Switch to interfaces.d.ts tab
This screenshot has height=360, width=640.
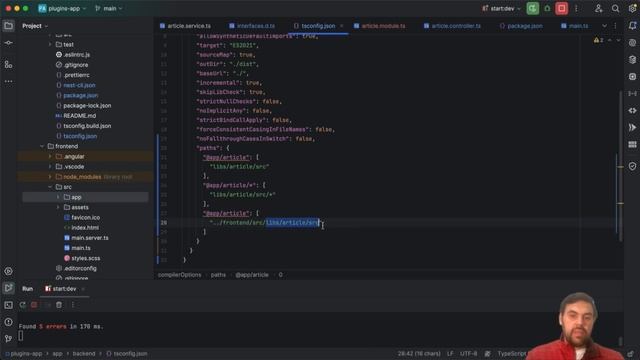click(252, 26)
